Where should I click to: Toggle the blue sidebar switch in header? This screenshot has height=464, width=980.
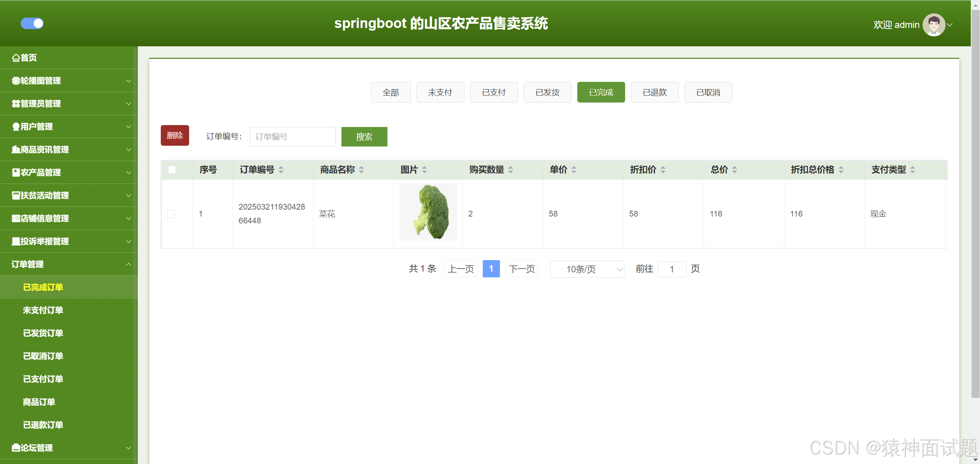pyautogui.click(x=32, y=23)
